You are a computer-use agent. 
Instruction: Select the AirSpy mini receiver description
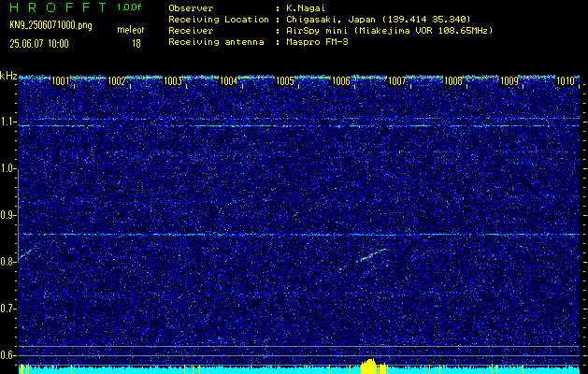click(x=389, y=30)
